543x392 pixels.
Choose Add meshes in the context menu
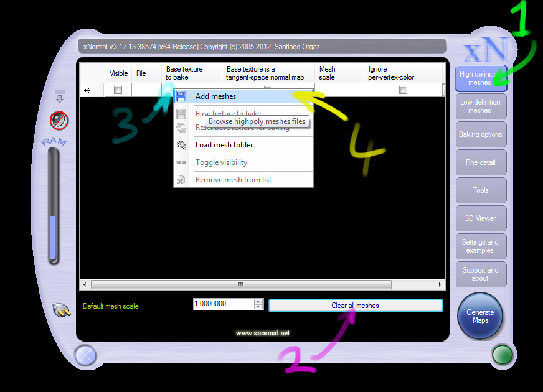(244, 96)
